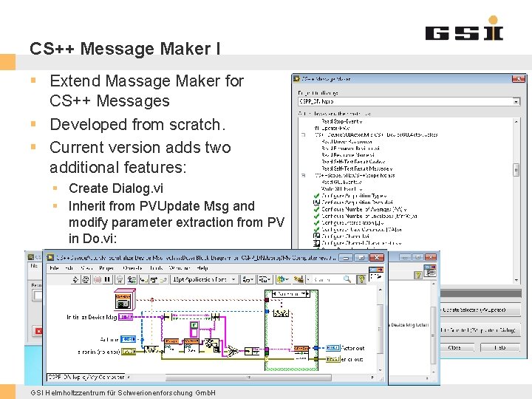Screen dimensions: 532x399
Task: Select 'Read Self-Test Result Message.vi' row
Action: pyautogui.click(x=357, y=168)
